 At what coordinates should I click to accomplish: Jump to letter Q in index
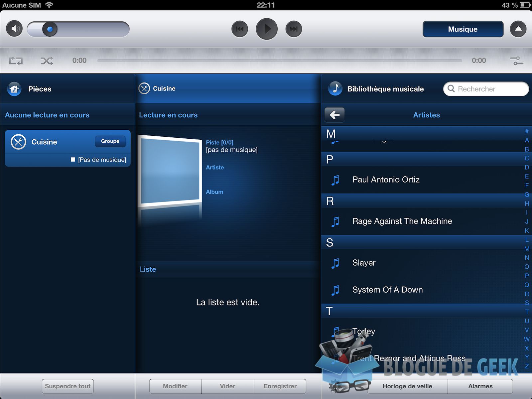(527, 285)
